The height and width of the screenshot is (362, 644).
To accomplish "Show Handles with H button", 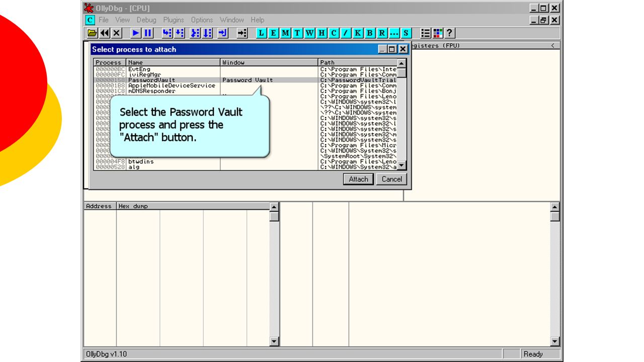I will pos(322,33).
